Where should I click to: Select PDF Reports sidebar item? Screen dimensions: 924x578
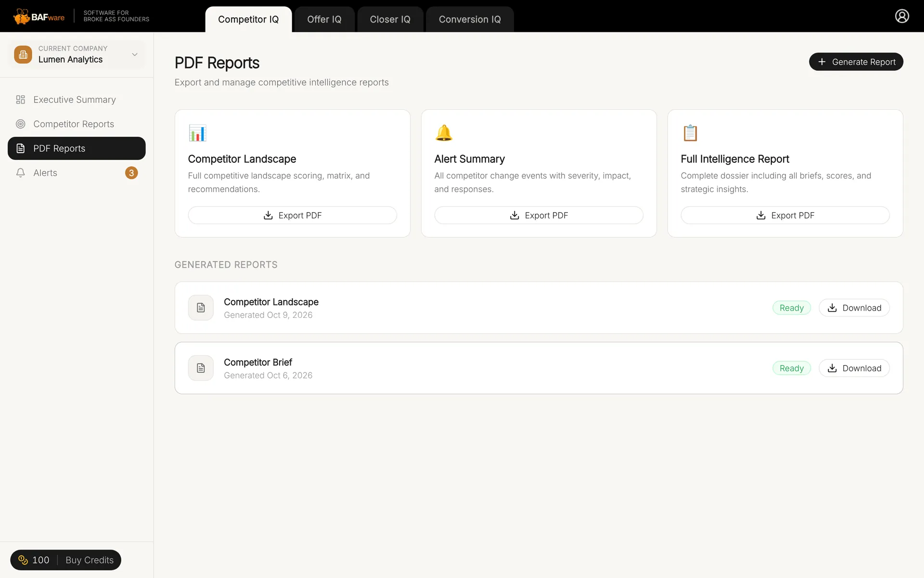click(77, 148)
